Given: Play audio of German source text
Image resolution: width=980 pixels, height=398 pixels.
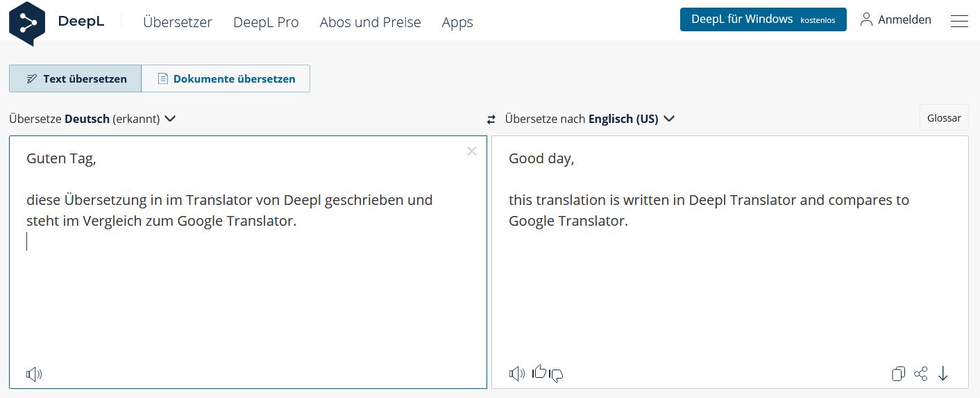Looking at the screenshot, I should [x=34, y=374].
